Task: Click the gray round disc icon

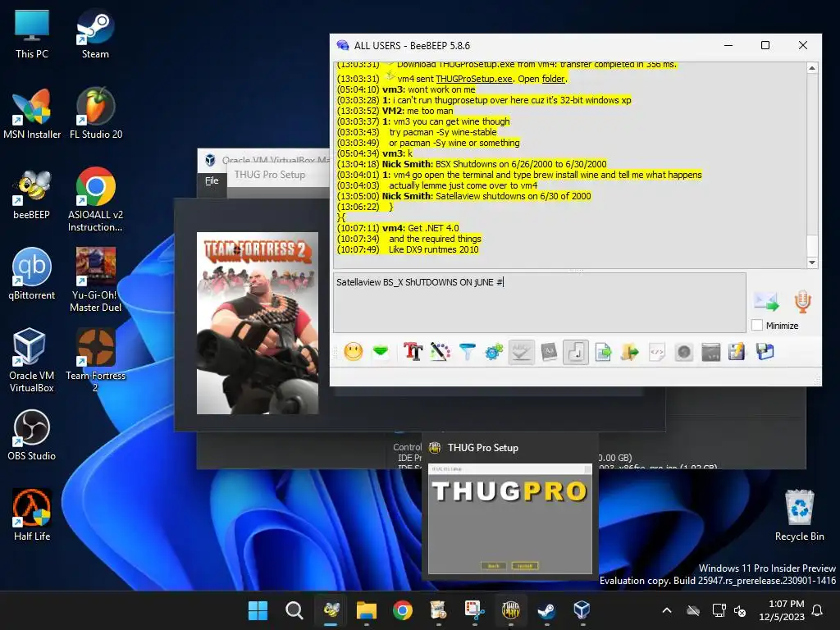Action: pyautogui.click(x=683, y=352)
